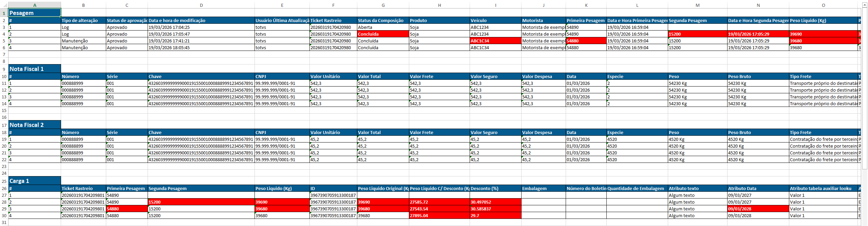Click column header A

35,5
